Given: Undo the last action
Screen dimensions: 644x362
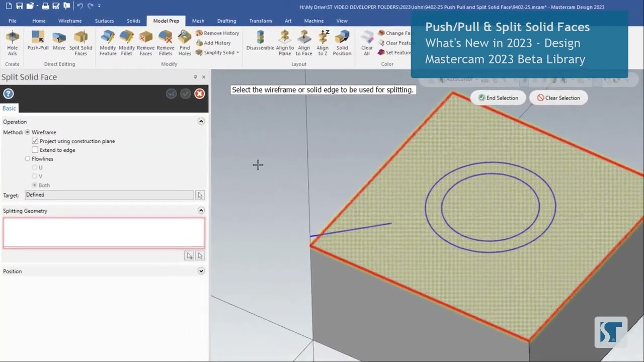Looking at the screenshot, I should click(80, 6).
